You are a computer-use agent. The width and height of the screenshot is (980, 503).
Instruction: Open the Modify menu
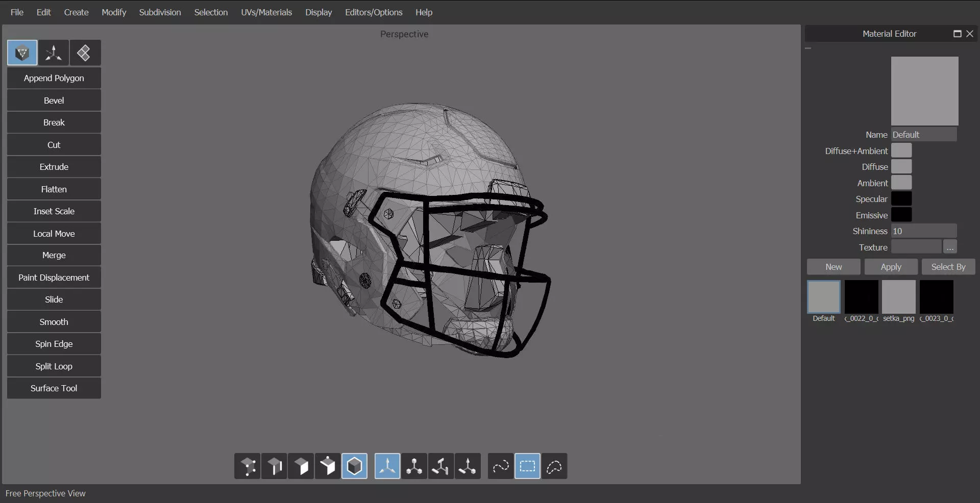[x=114, y=12]
